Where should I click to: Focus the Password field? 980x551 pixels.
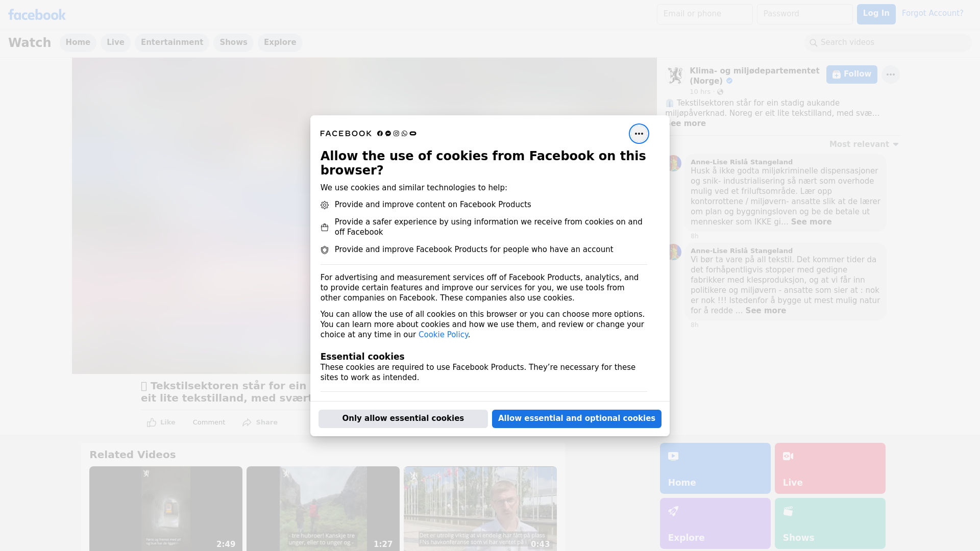point(804,14)
